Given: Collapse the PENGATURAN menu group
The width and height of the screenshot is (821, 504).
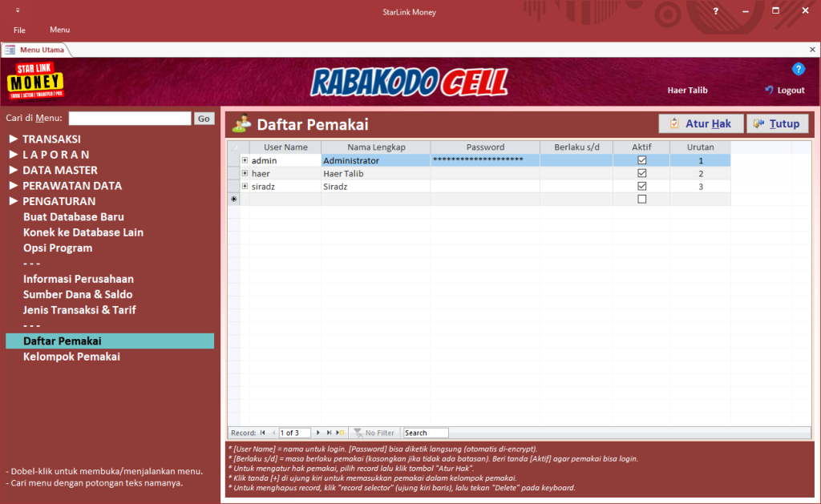Looking at the screenshot, I should coord(14,201).
